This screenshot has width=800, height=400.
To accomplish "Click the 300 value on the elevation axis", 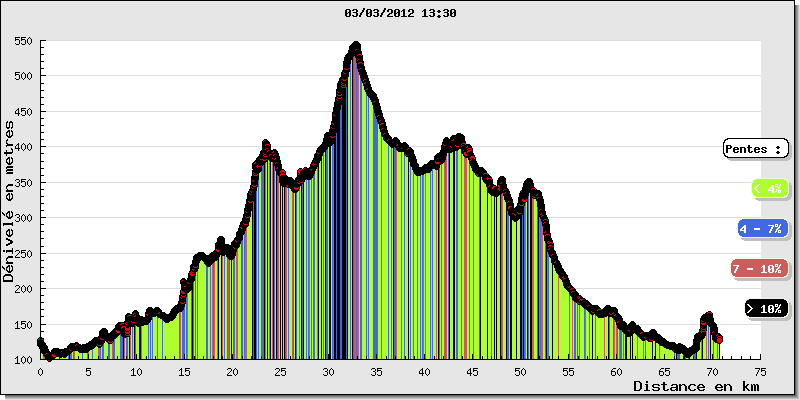I will (x=24, y=218).
